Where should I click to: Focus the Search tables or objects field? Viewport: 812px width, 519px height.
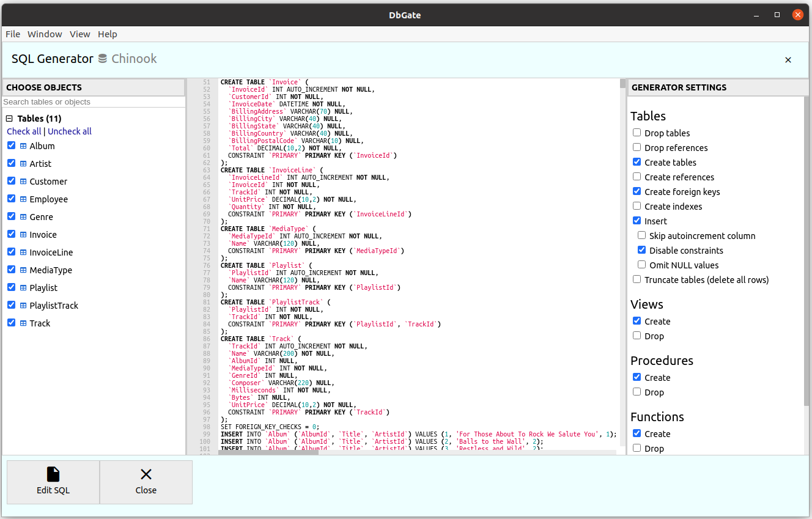(94, 102)
